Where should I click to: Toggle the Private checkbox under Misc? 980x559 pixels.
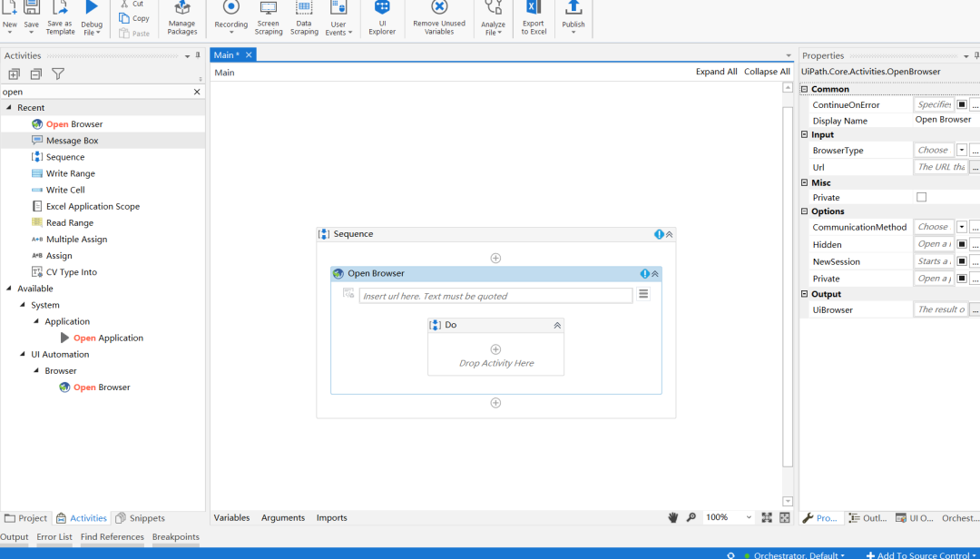pos(921,198)
